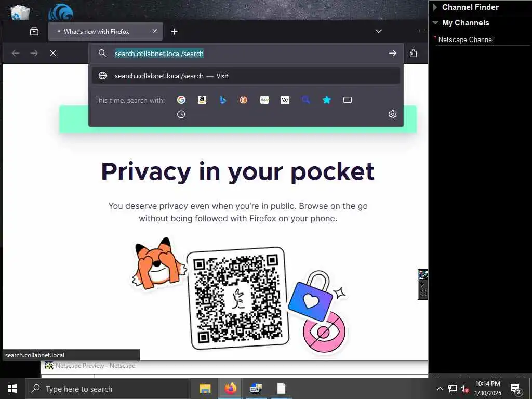Open network status tray icon
The height and width of the screenshot is (399, 532).
point(453,389)
